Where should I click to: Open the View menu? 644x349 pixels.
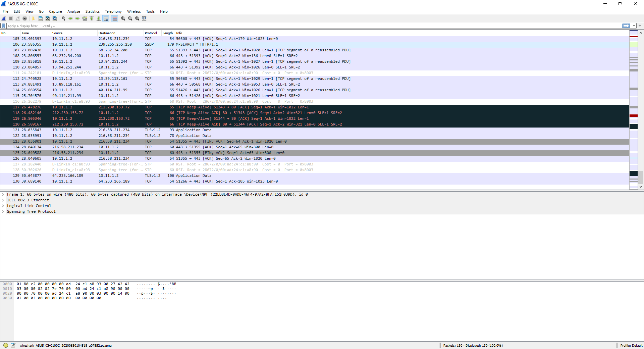pyautogui.click(x=30, y=11)
